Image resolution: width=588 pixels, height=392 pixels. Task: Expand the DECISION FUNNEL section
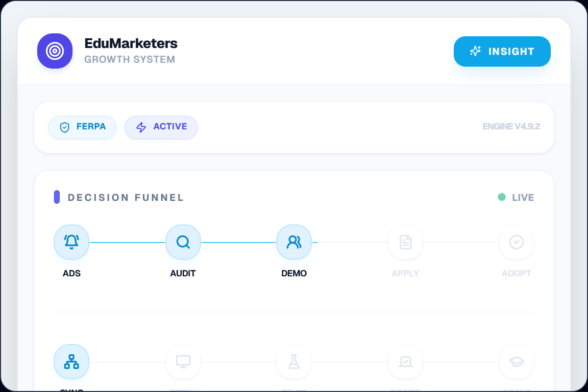click(x=125, y=197)
